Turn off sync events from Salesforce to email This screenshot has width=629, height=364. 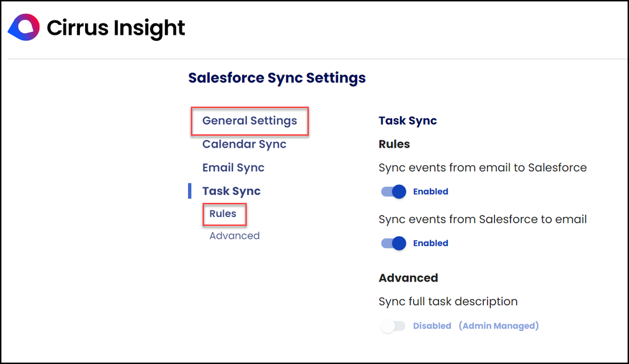pos(393,243)
